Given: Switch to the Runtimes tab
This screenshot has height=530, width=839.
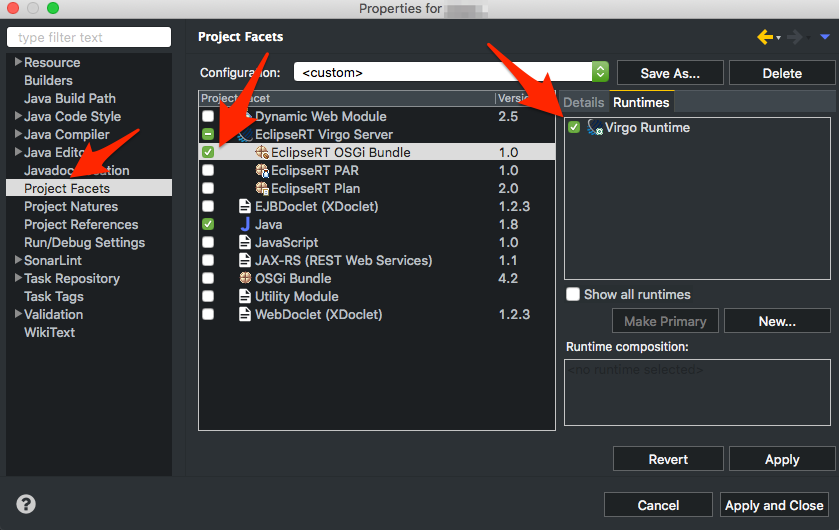Looking at the screenshot, I should 641,102.
